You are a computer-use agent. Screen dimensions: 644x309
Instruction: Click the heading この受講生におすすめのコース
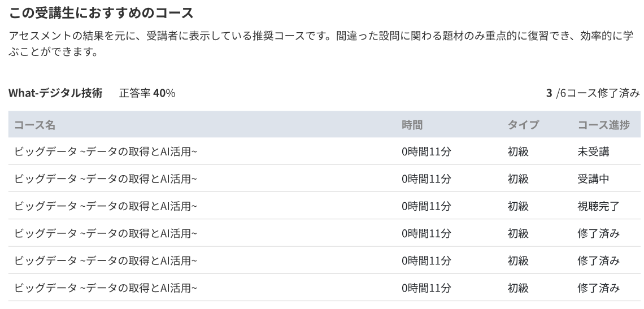[101, 12]
